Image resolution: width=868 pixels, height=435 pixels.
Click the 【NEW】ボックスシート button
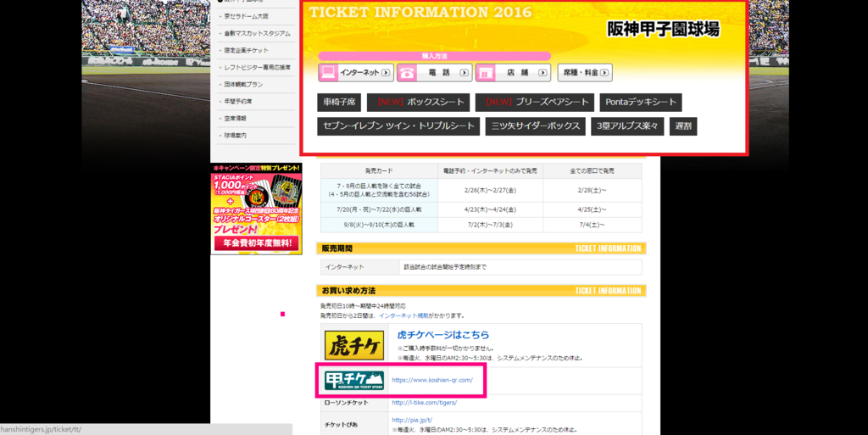tap(419, 103)
